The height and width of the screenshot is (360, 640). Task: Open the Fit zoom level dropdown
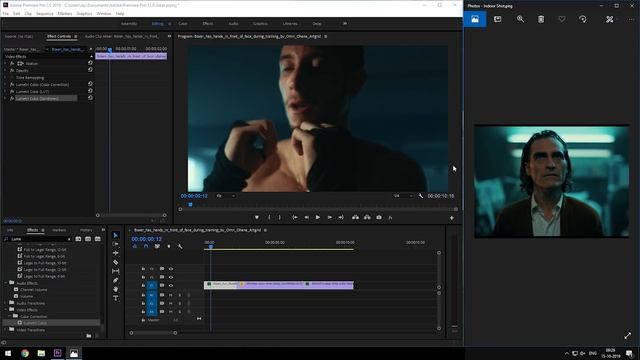click(225, 196)
